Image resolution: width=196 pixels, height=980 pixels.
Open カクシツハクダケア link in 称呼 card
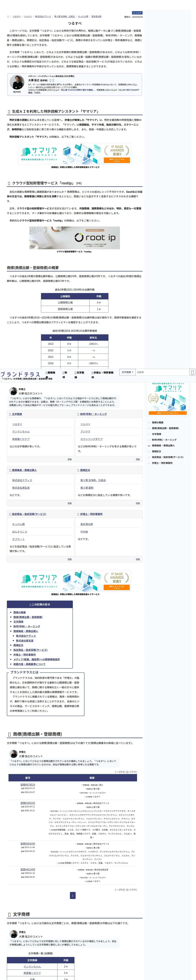click(x=91, y=439)
